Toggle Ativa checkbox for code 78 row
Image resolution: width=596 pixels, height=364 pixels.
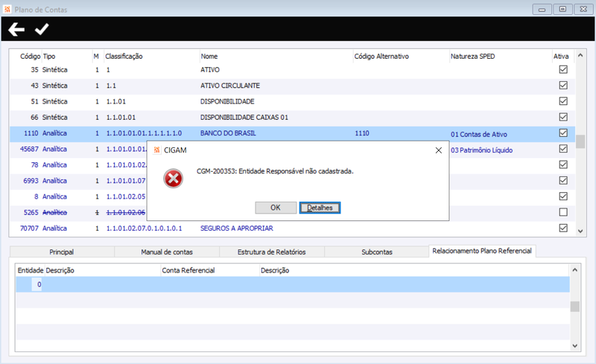(563, 165)
